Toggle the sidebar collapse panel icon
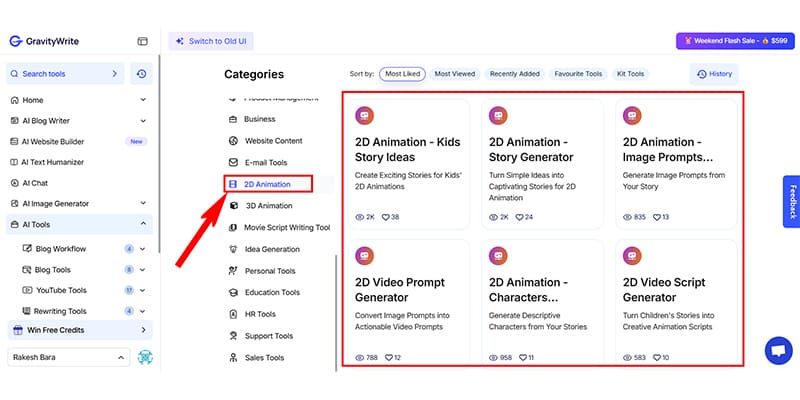800x400 pixels. [142, 42]
